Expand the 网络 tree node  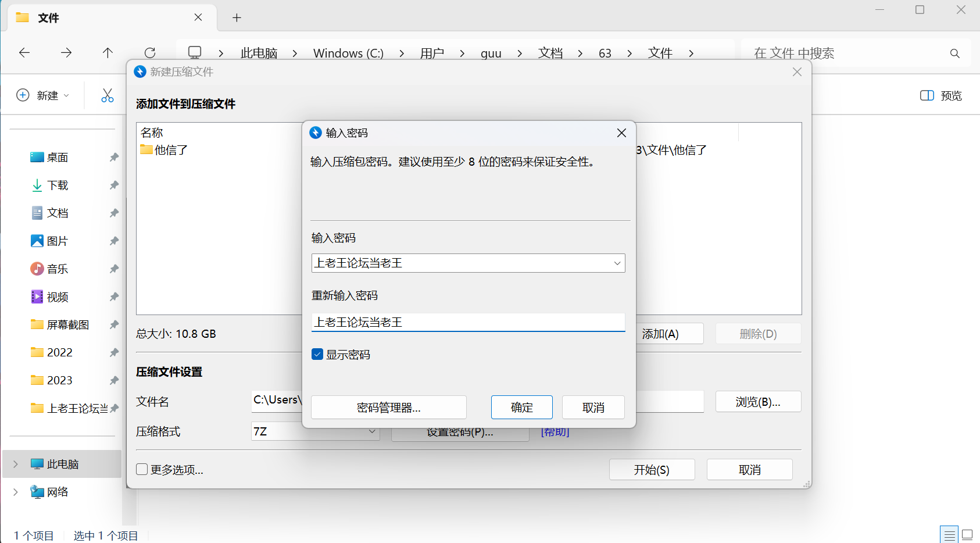click(16, 492)
